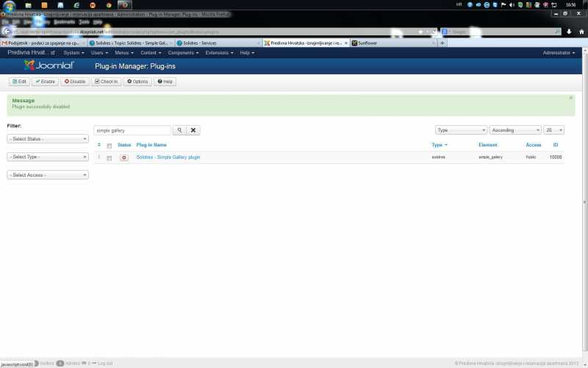Open the Extensions menu

tap(219, 53)
